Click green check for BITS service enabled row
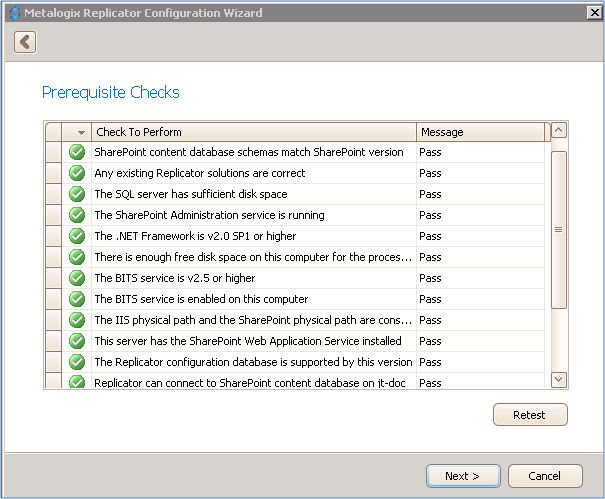 [77, 299]
